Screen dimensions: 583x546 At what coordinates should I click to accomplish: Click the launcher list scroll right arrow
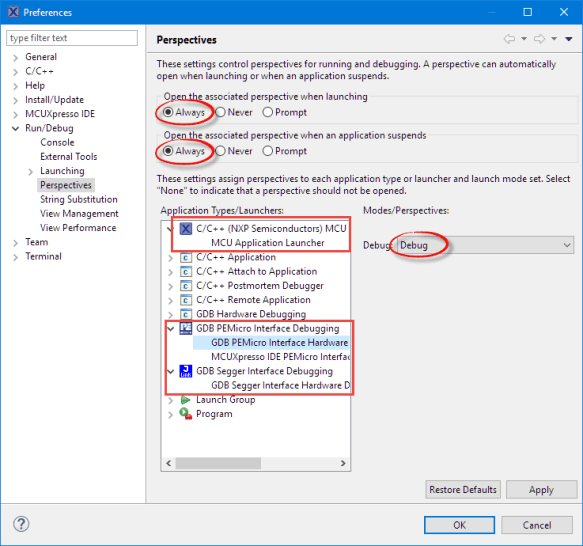(x=343, y=463)
